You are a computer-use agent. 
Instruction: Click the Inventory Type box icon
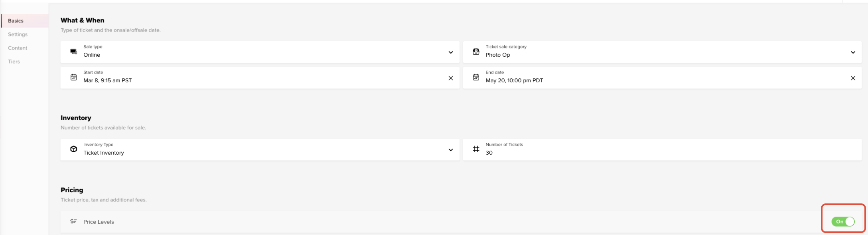point(73,149)
